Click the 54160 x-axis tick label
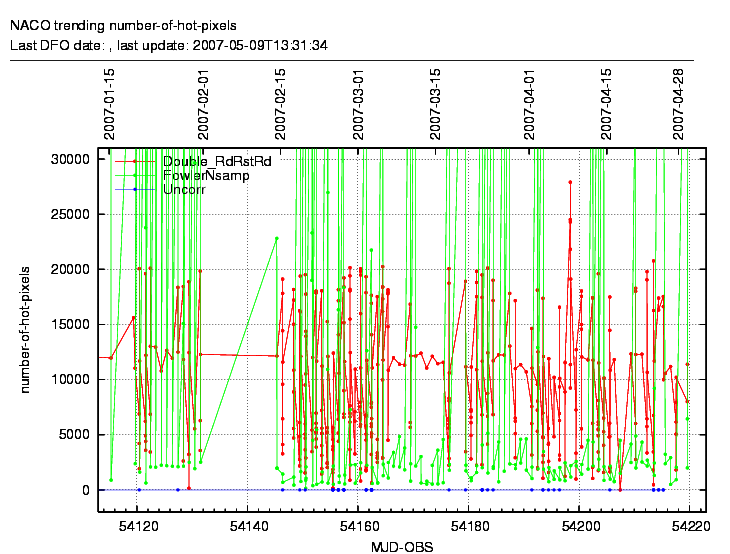This screenshot has width=730, height=554. (358, 524)
